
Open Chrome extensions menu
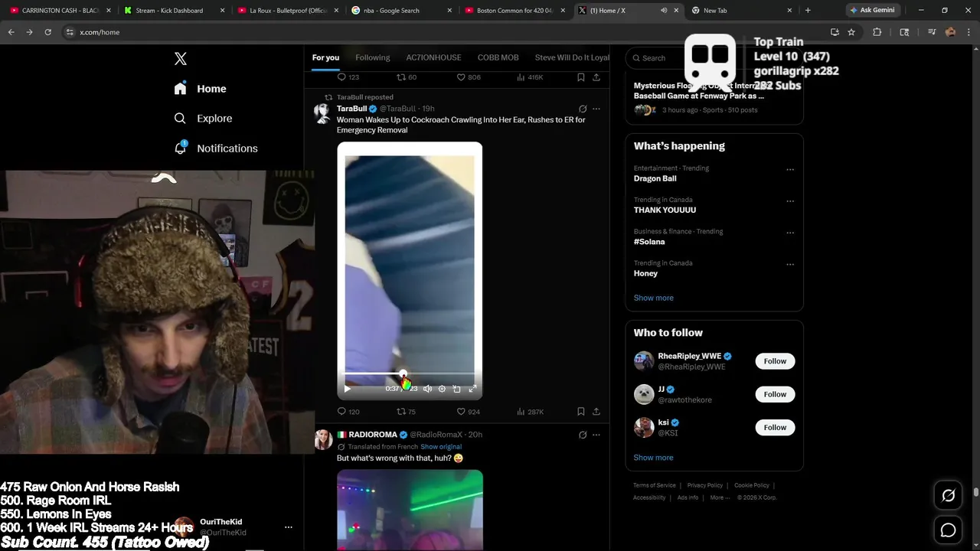[x=877, y=32]
